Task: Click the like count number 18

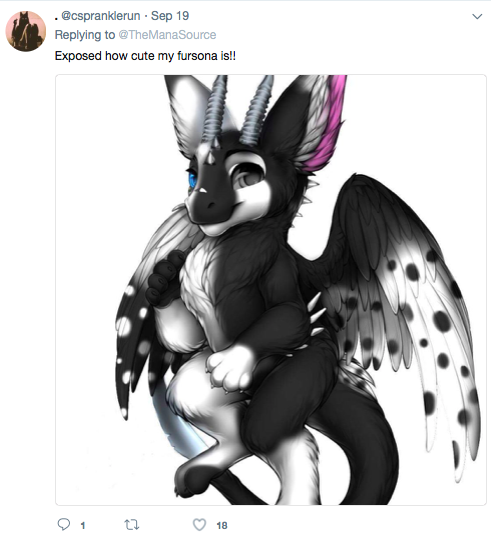Action: tap(222, 526)
